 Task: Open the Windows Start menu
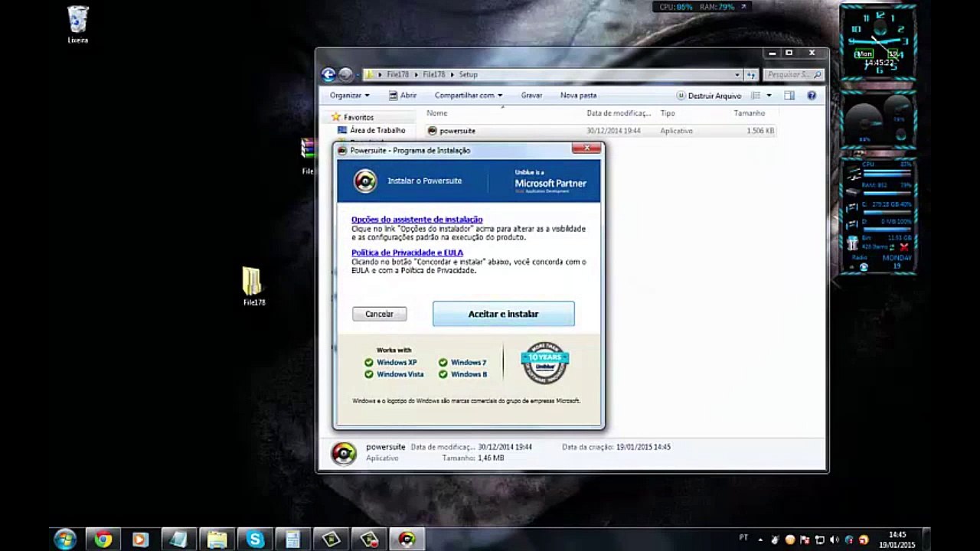tap(65, 540)
